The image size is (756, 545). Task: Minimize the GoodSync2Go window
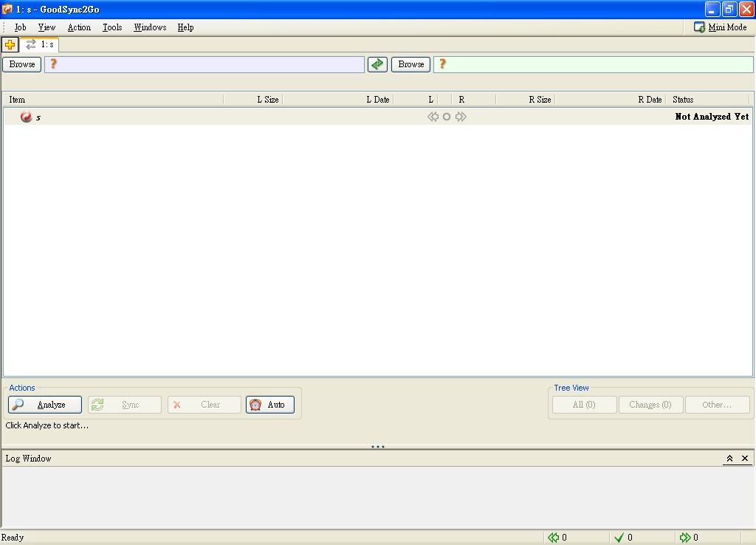click(712, 9)
